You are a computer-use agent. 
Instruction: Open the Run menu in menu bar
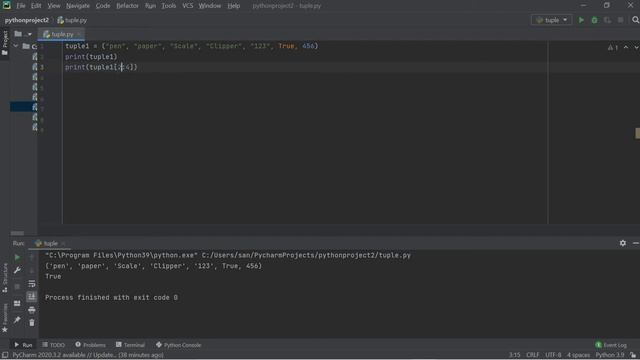click(150, 6)
